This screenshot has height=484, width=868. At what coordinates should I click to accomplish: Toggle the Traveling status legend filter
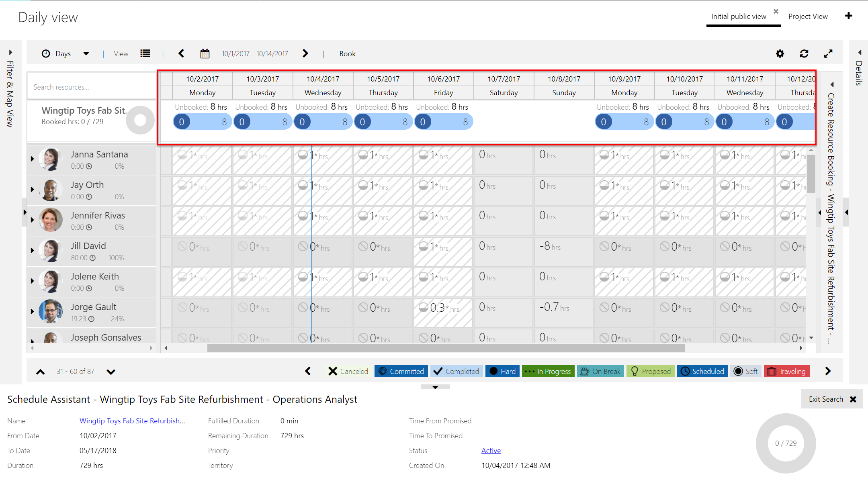pos(786,371)
